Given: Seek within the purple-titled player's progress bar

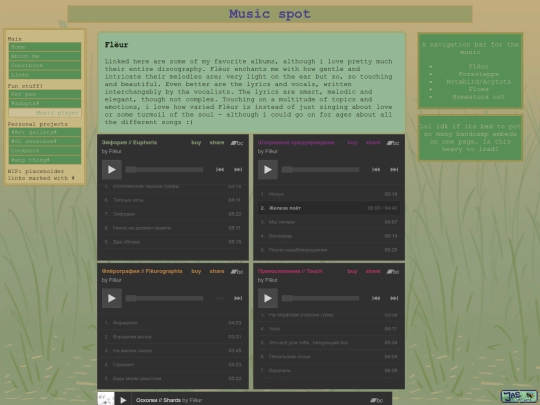Looking at the screenshot, I should point(321,169).
